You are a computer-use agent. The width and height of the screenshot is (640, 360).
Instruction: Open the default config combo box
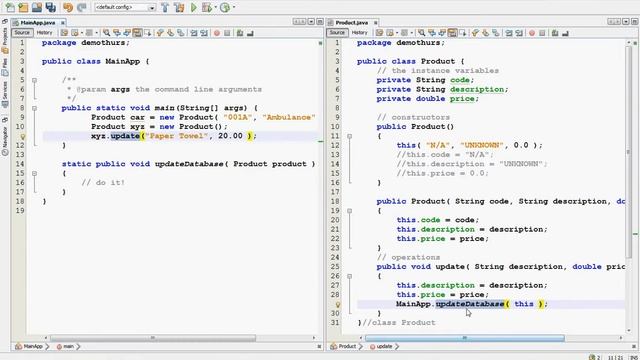pos(125,7)
